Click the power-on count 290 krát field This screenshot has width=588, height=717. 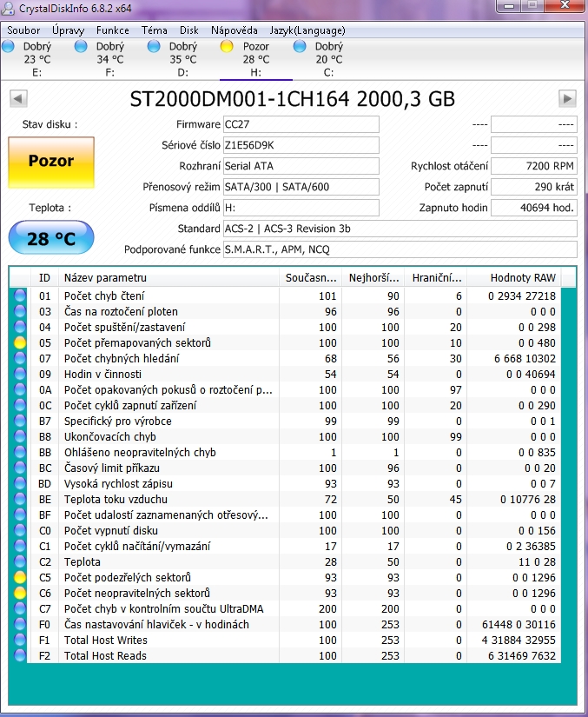coord(534,187)
